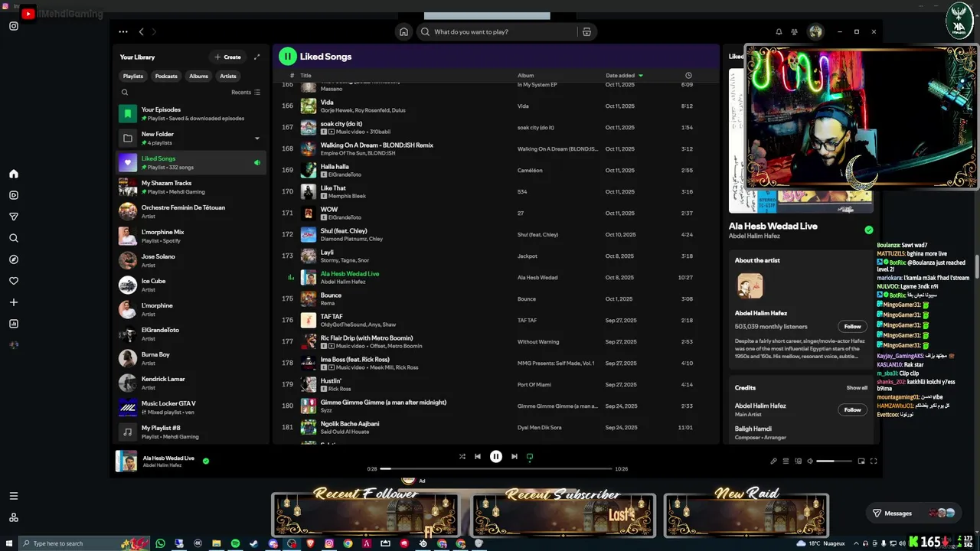The image size is (980, 551).
Task: Open the Your Episodes playlist
Action: [191, 113]
